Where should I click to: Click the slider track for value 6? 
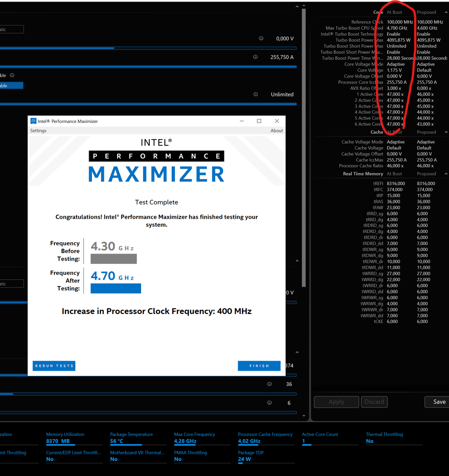148,412
